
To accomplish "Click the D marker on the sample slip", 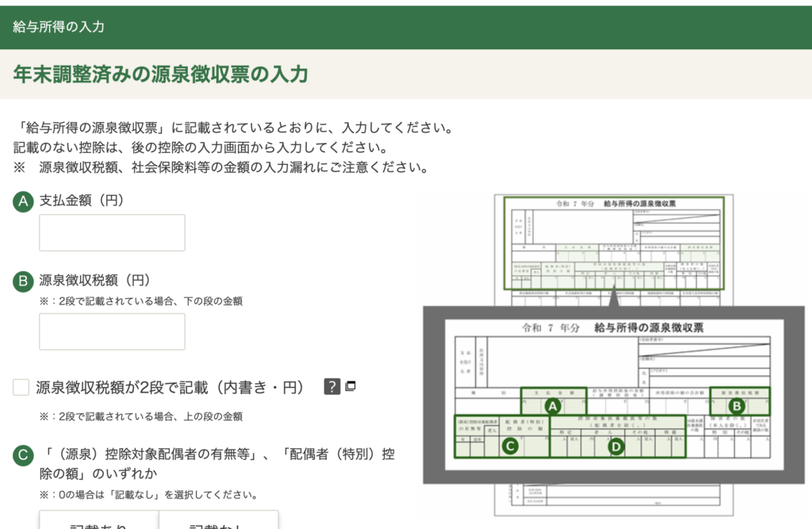I will click(x=618, y=447).
